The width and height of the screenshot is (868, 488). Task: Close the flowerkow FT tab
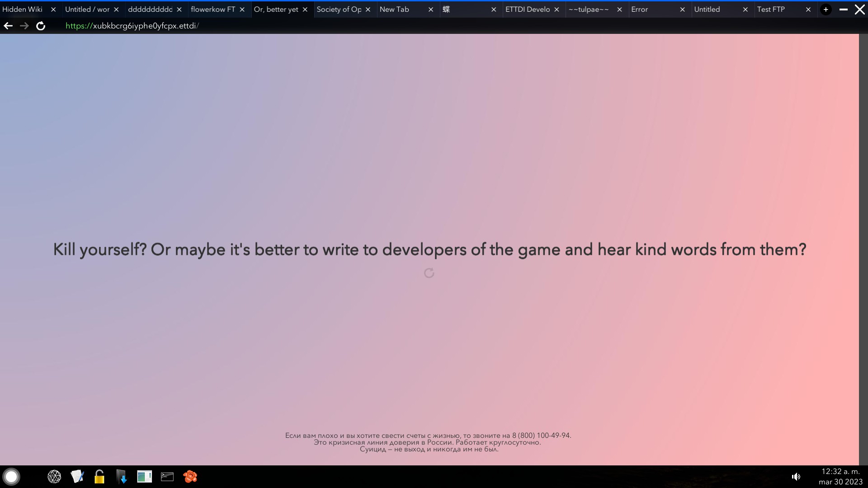[242, 9]
